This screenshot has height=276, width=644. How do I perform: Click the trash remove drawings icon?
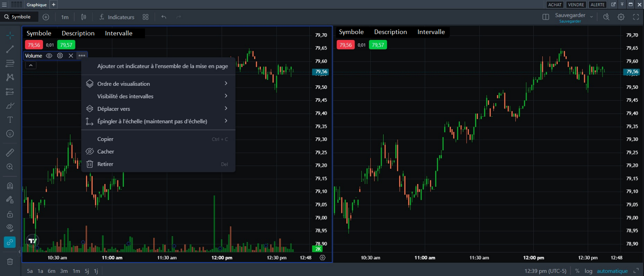click(x=10, y=262)
